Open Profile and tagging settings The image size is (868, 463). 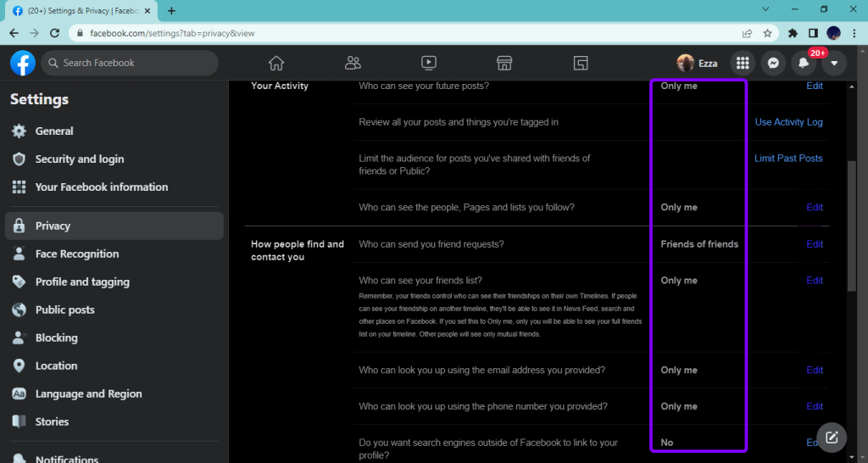tap(114, 282)
